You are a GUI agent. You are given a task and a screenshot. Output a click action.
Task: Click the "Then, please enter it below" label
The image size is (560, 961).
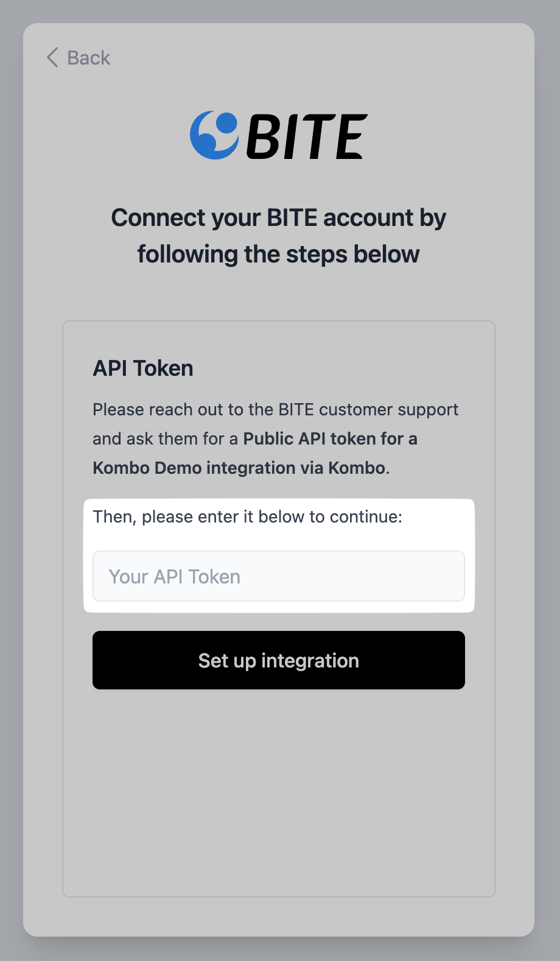coord(200,517)
